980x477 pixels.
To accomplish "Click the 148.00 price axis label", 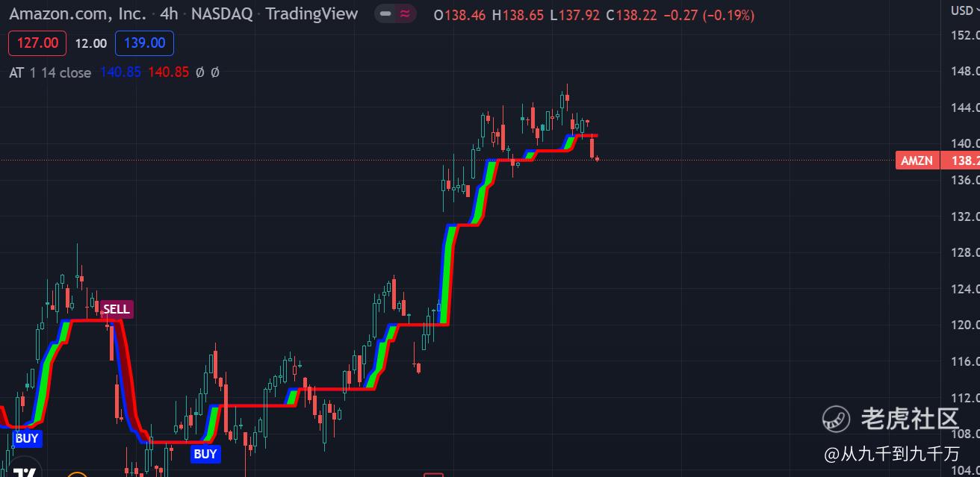I will (965, 71).
